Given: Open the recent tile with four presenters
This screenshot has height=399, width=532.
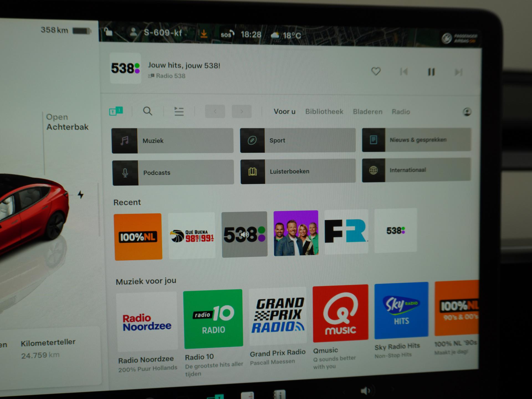Looking at the screenshot, I should click(296, 233).
